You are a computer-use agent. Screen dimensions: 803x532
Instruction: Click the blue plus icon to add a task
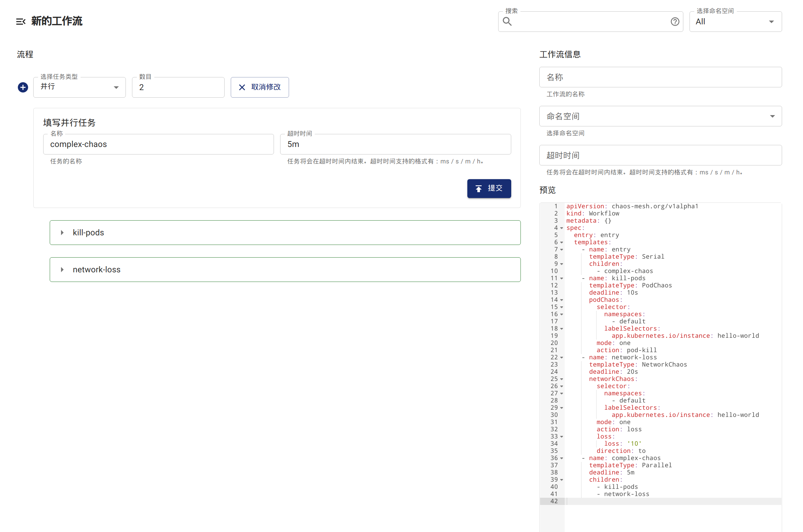click(23, 87)
